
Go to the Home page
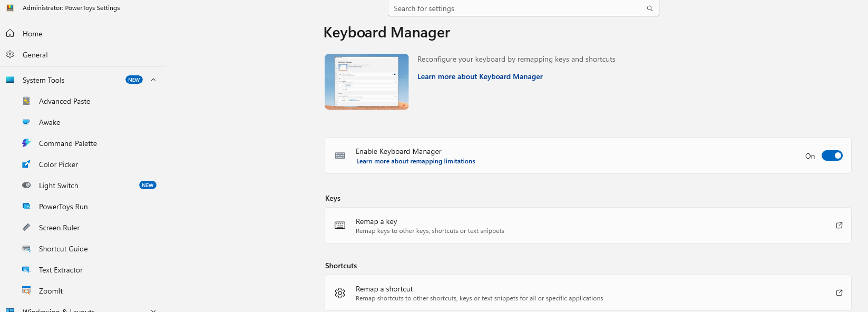click(33, 34)
